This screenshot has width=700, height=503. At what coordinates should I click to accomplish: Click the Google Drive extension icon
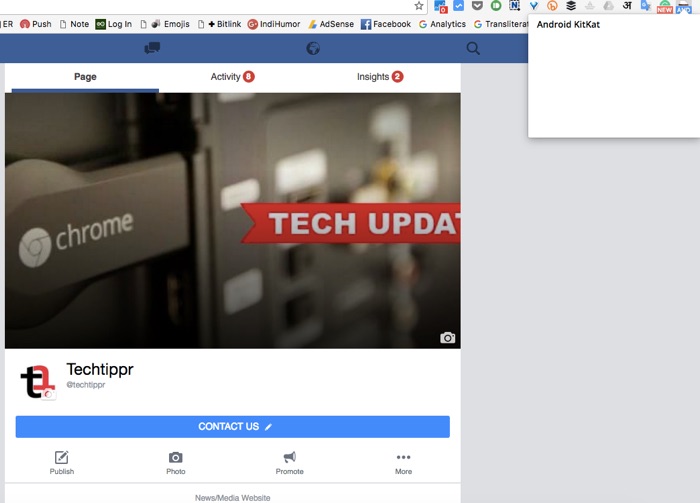(x=608, y=6)
